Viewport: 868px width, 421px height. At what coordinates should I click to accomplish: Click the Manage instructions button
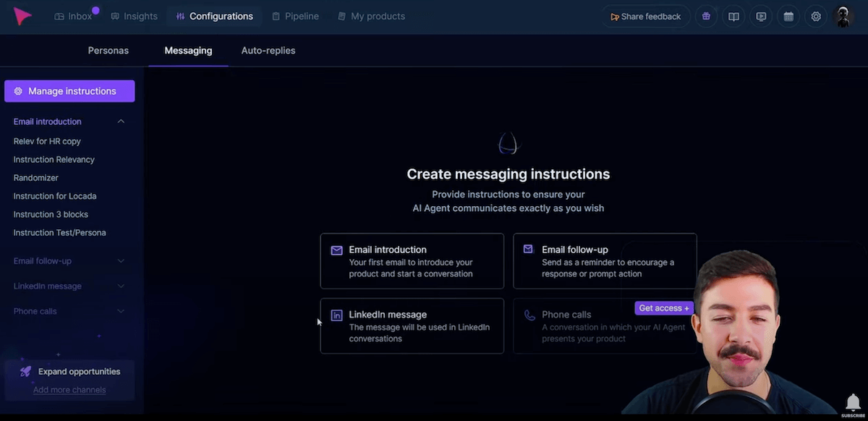pyautogui.click(x=69, y=91)
